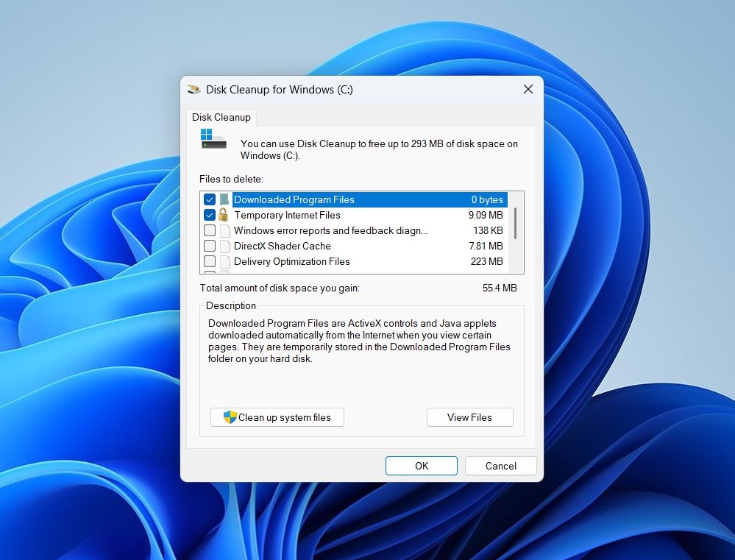Select Windows error reports and feedback row
Screen dimensions: 735x560
[355, 231]
